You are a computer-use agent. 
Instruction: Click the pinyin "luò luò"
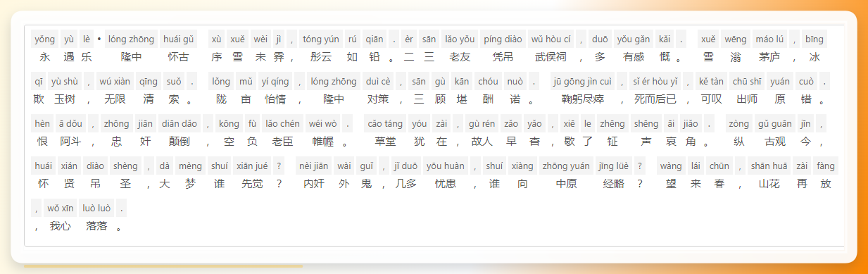click(96, 208)
